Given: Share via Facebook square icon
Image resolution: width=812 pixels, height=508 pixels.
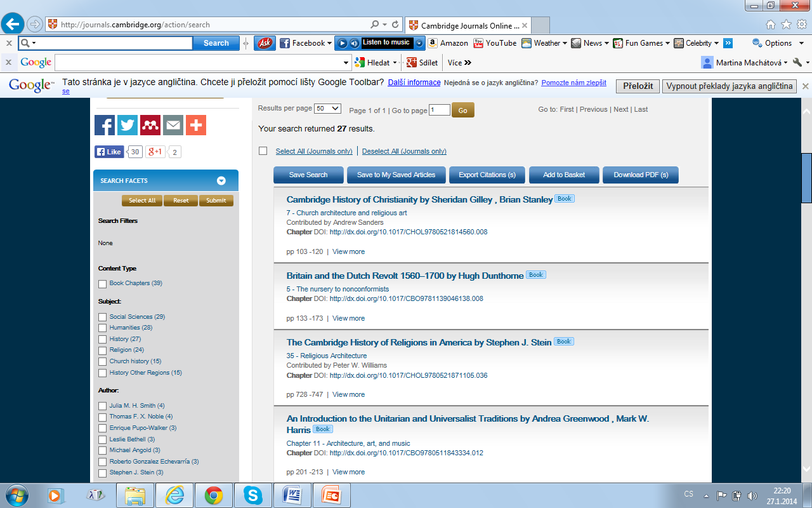Looking at the screenshot, I should click(105, 125).
